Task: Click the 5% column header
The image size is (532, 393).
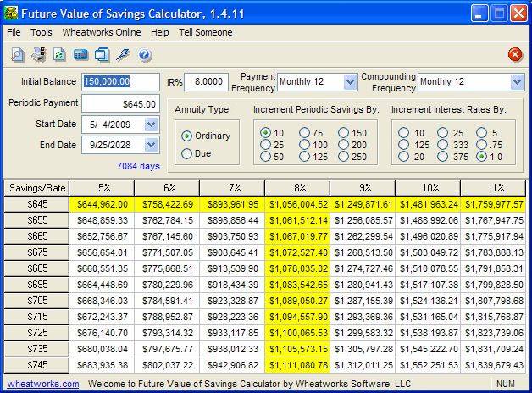Action: tap(102, 188)
